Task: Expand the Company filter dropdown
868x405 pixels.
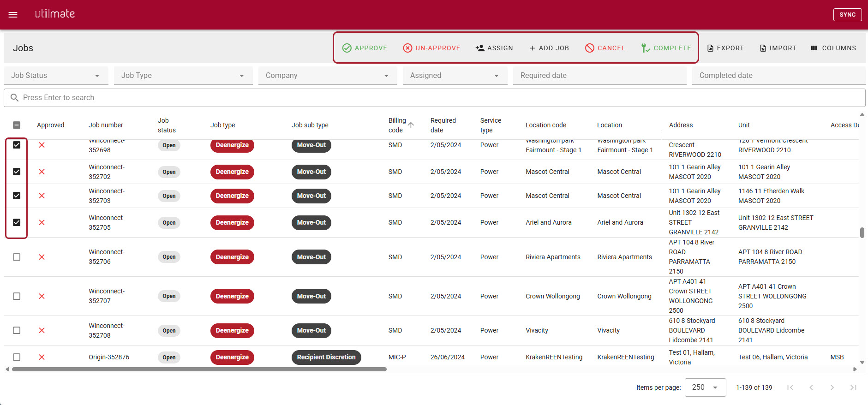Action: tap(328, 76)
